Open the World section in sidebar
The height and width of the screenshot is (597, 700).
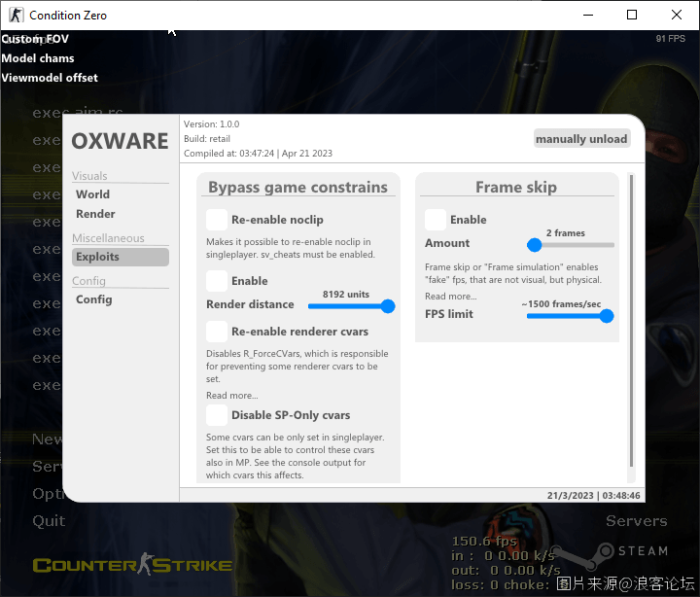92,194
